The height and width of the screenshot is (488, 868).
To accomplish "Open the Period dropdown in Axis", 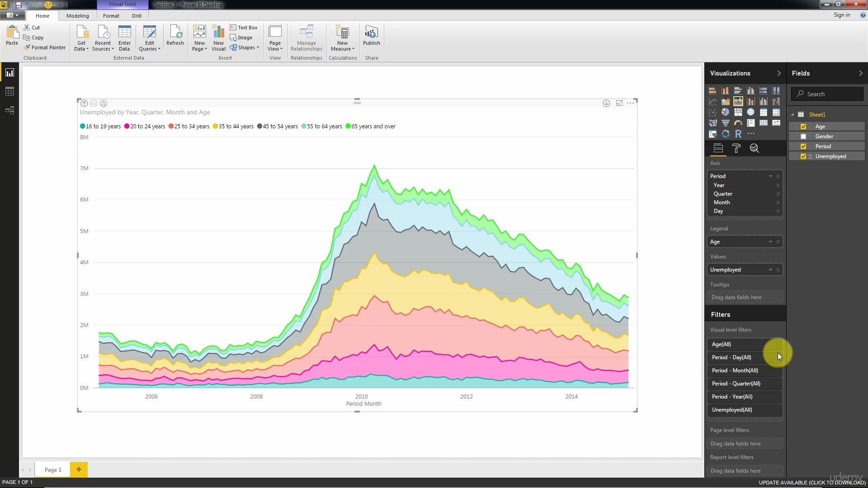I will click(771, 176).
